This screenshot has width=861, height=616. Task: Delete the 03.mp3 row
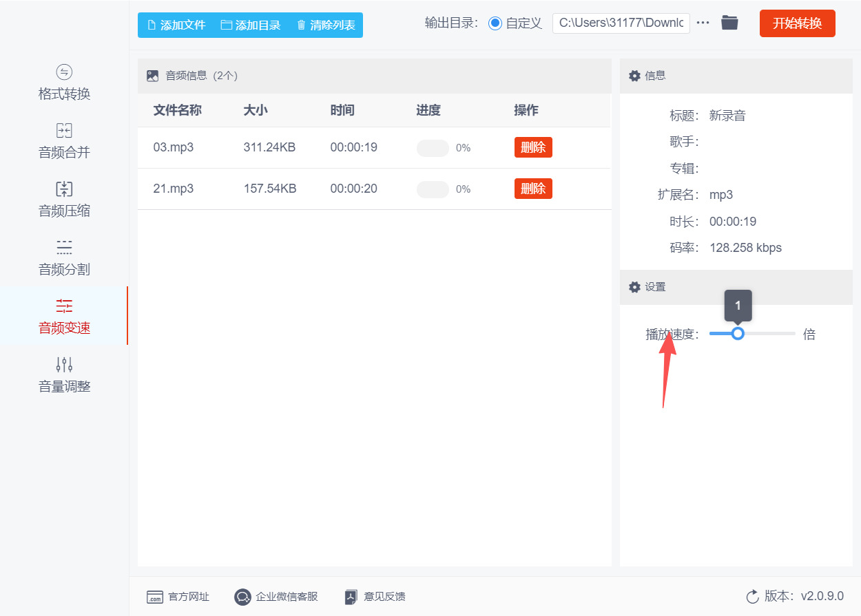(533, 147)
